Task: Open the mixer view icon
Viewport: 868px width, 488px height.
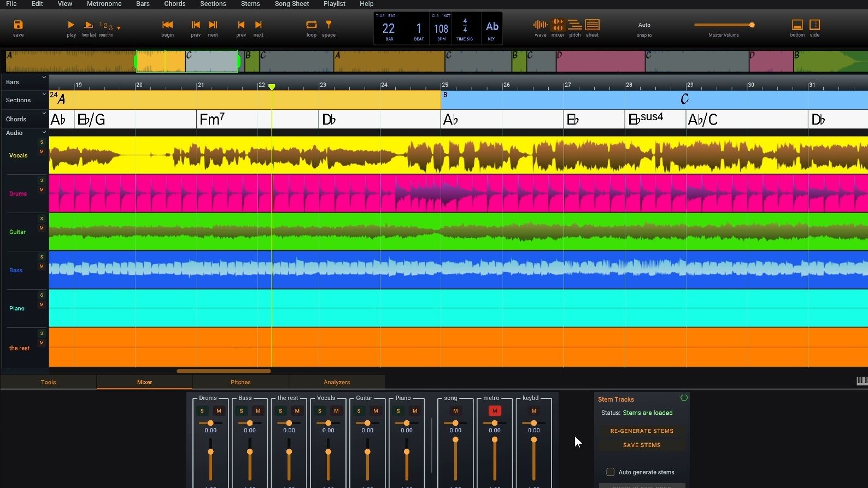Action: [558, 25]
